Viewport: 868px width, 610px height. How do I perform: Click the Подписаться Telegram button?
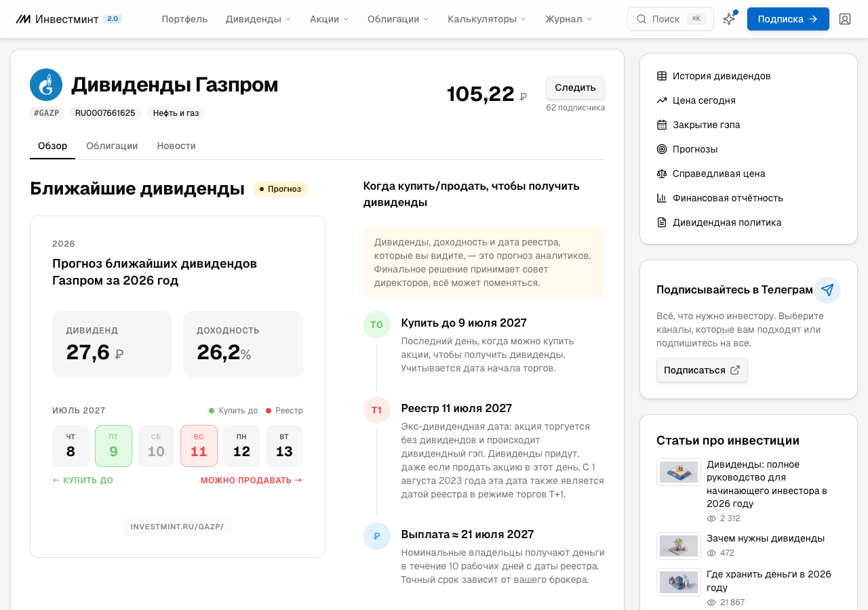coord(702,370)
